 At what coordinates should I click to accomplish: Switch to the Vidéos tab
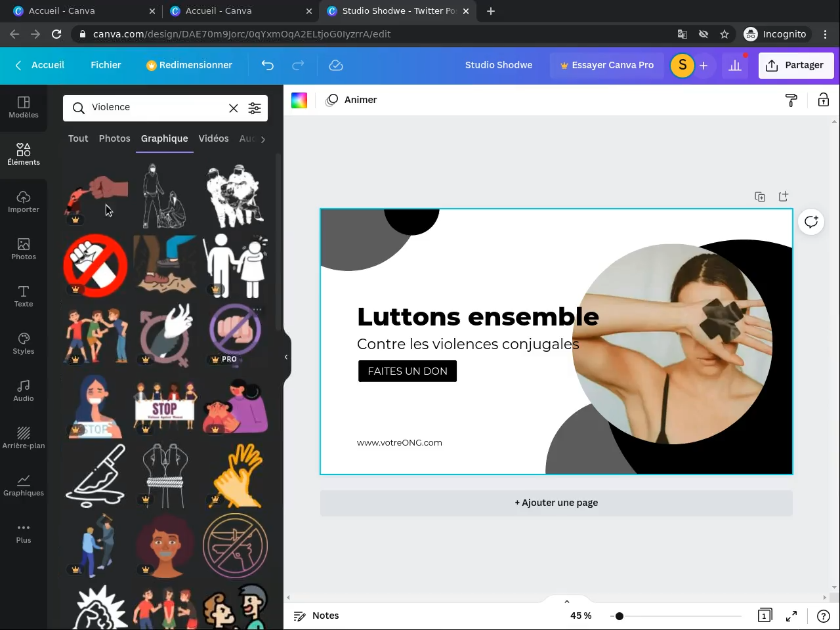tap(214, 138)
